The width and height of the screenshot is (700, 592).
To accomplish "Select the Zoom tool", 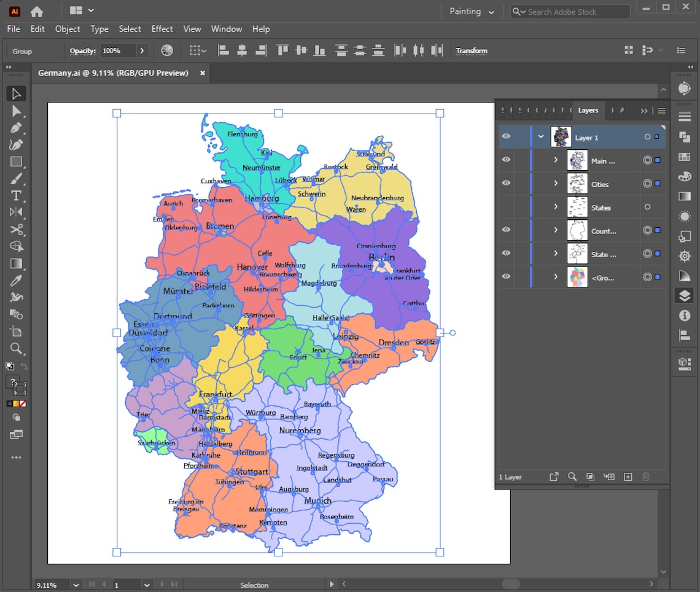I will click(16, 349).
